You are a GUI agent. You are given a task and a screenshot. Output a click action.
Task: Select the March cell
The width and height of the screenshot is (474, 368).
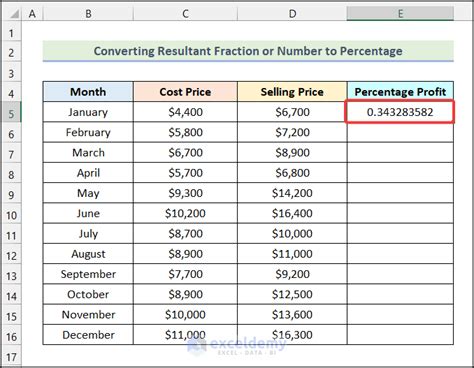(88, 153)
